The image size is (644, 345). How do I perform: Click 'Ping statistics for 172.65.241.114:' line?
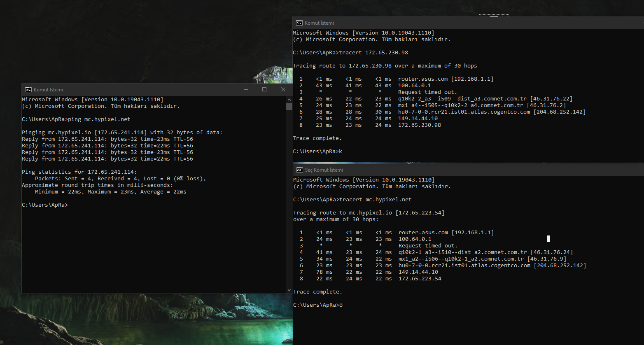point(79,172)
